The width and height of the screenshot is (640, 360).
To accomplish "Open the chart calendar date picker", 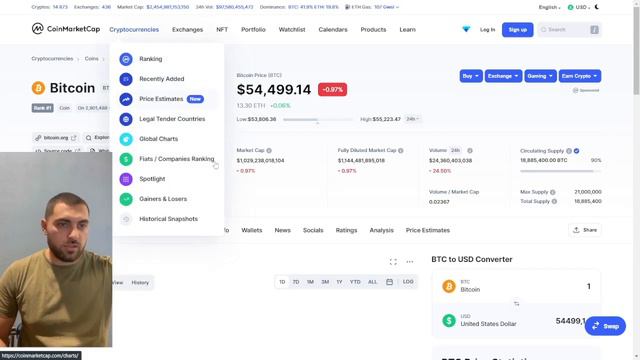I will click(389, 282).
